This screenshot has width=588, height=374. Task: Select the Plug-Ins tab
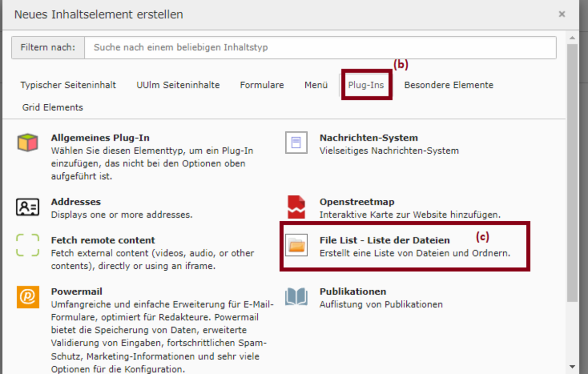click(366, 85)
